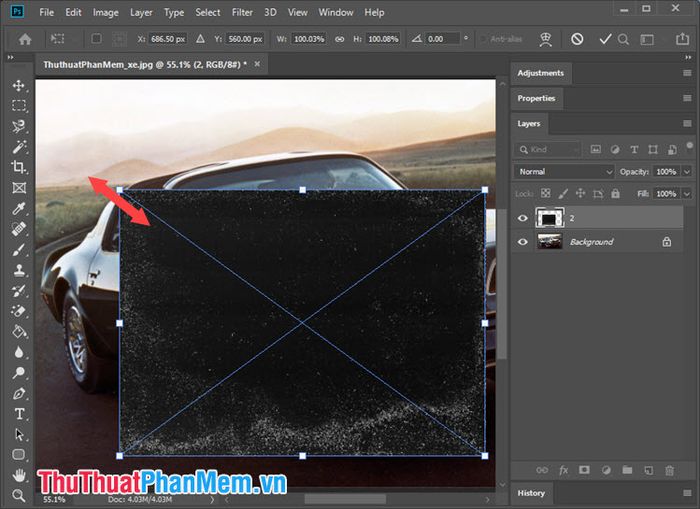Select the Clone Stamp tool
This screenshot has width=700, height=509.
coord(19,270)
